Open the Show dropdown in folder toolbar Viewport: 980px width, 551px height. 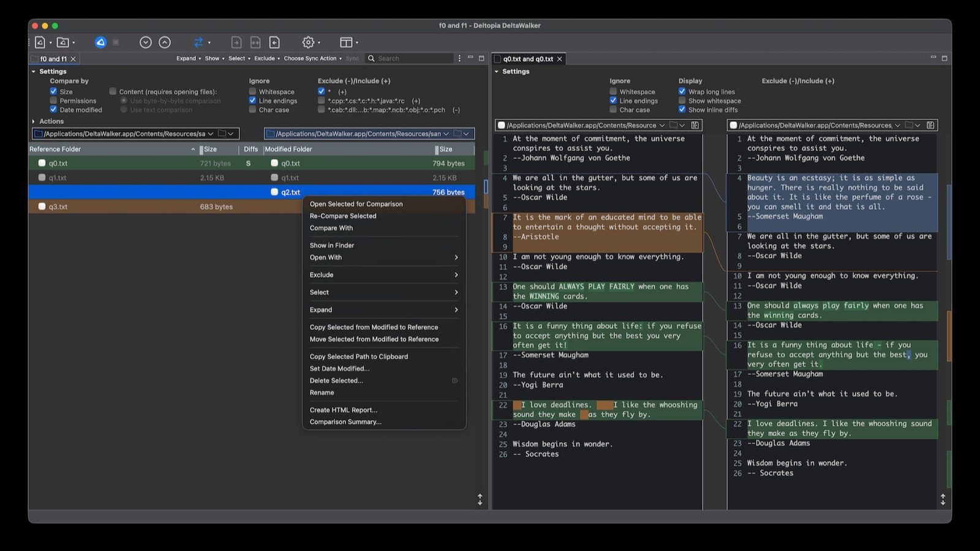pyautogui.click(x=214, y=59)
